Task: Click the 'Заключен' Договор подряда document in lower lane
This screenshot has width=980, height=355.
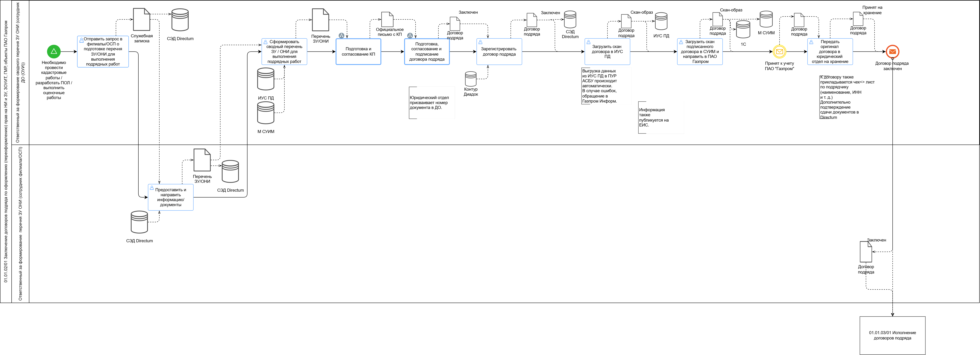Action: click(866, 252)
